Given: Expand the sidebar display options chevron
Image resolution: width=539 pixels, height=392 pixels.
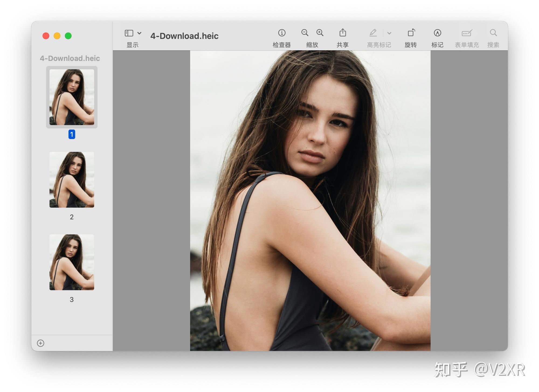Looking at the screenshot, I should click(x=139, y=33).
